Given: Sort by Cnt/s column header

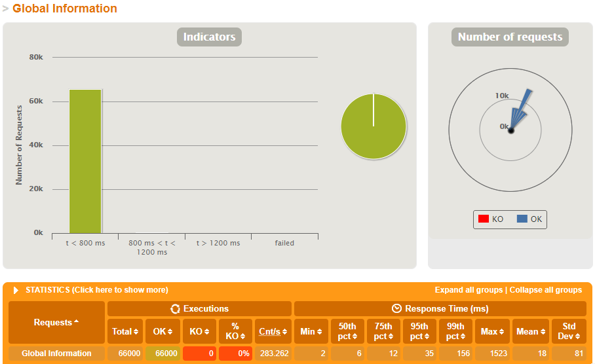Looking at the screenshot, I should click(273, 331).
